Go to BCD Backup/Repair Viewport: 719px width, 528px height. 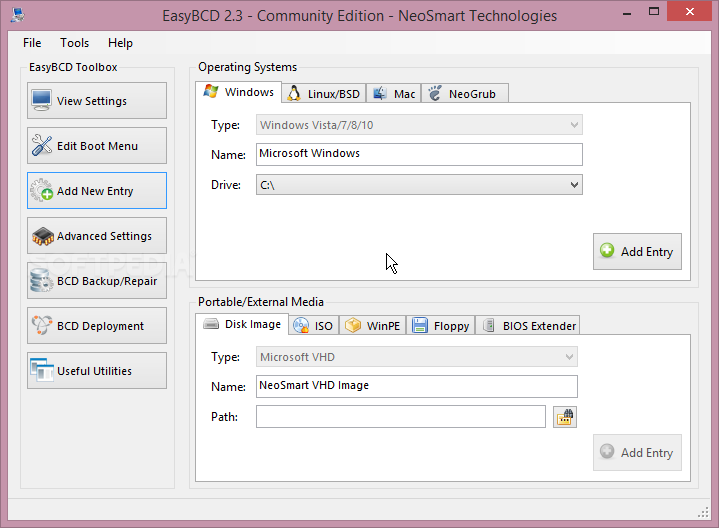97,280
